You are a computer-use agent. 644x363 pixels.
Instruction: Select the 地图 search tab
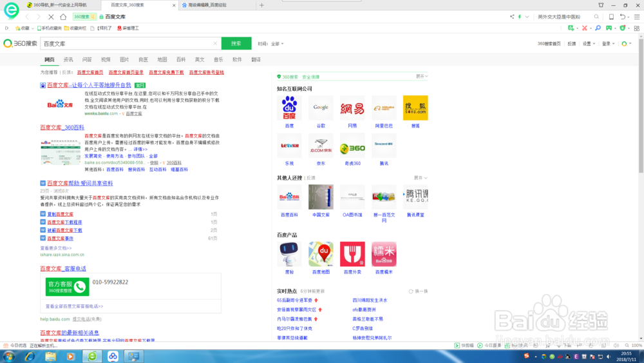[x=162, y=59]
